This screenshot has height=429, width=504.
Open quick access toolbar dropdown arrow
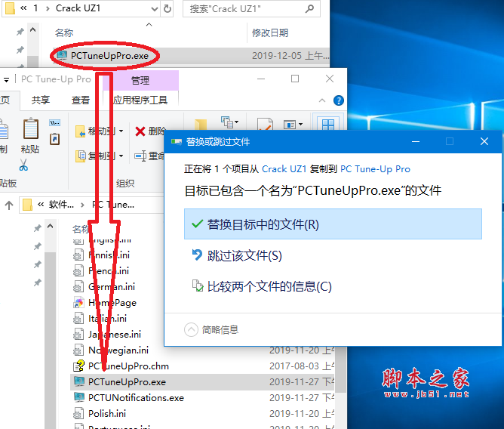(6, 79)
